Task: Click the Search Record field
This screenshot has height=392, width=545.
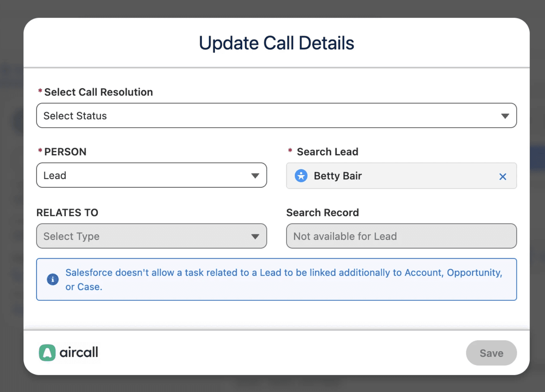Action: tap(401, 236)
